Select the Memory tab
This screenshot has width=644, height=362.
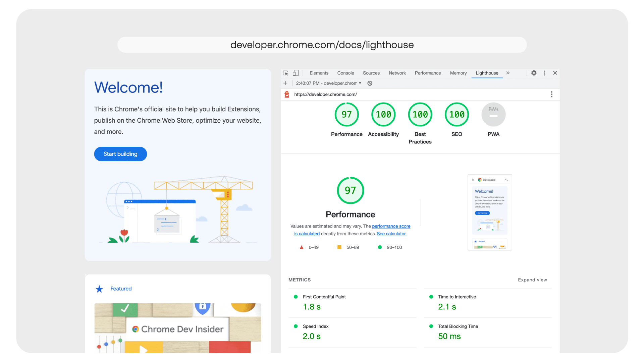click(x=458, y=73)
